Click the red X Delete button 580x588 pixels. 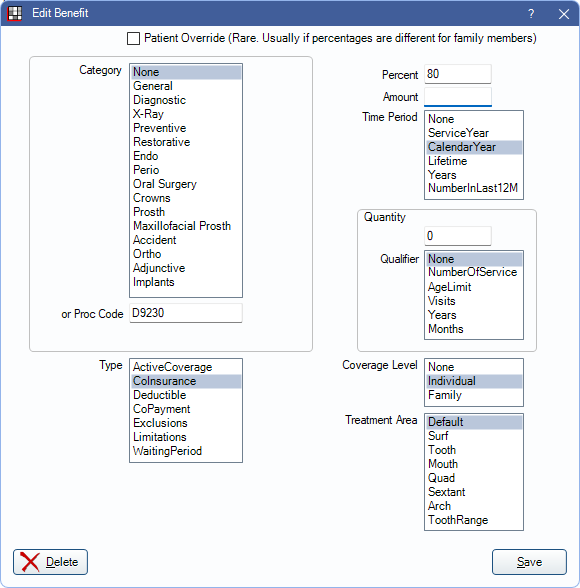pyautogui.click(x=50, y=562)
